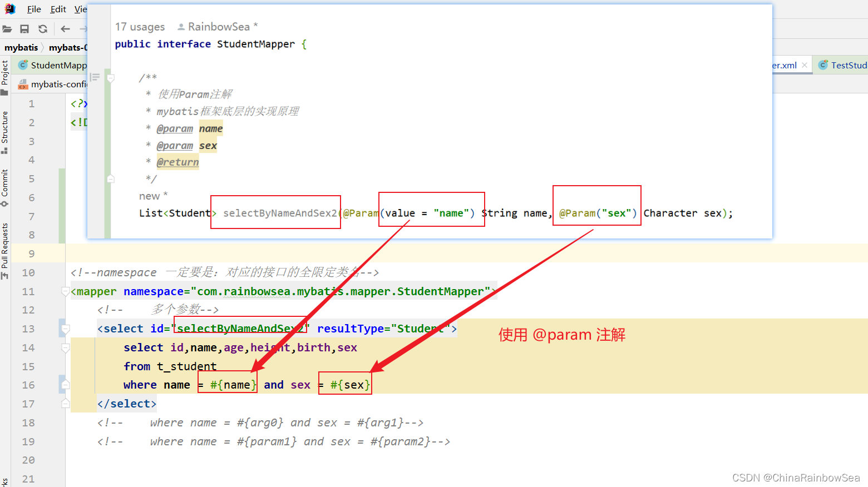Click the Save All floppy icon
868x487 pixels.
[x=24, y=29]
